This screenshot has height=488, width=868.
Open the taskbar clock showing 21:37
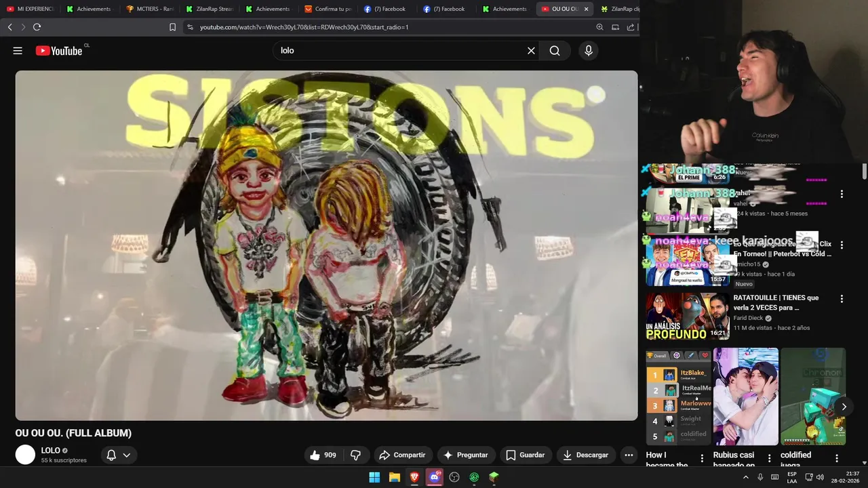[x=844, y=477]
